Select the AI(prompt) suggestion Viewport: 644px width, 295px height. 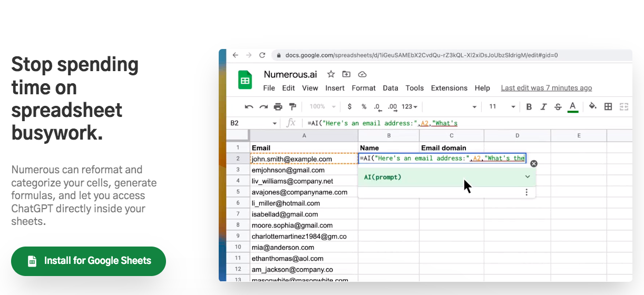pyautogui.click(x=446, y=177)
